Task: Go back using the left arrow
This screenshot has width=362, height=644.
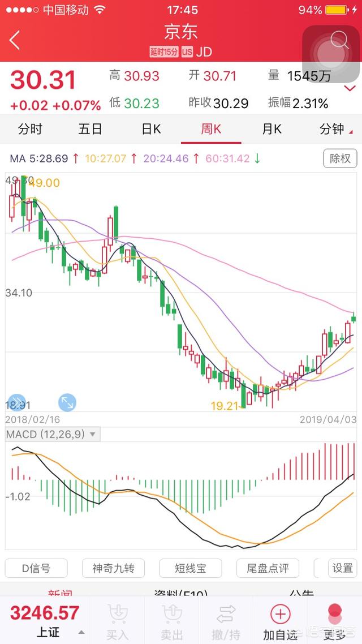Action: [x=15, y=40]
